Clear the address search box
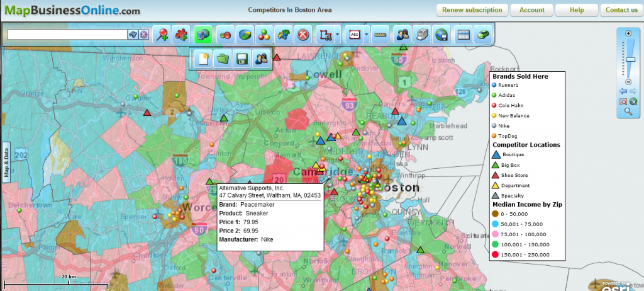The height and width of the screenshot is (291, 644). (x=143, y=35)
